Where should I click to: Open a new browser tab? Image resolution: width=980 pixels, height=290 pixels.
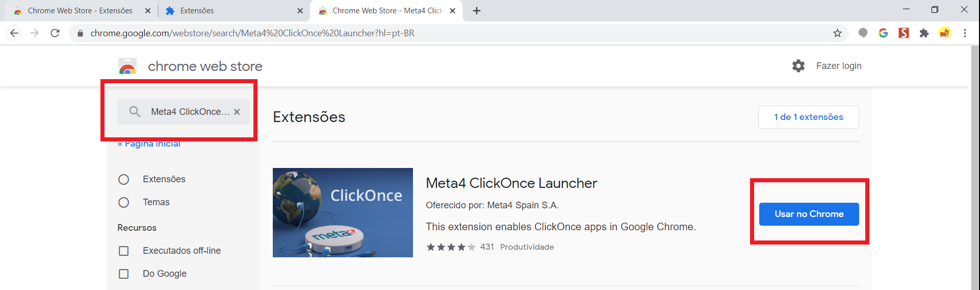[x=477, y=11]
